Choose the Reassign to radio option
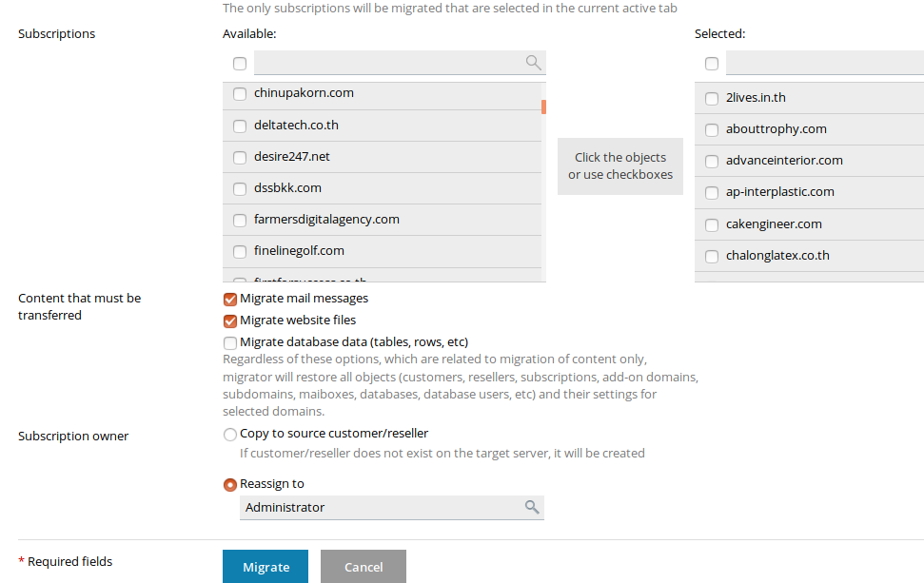Image resolution: width=924 pixels, height=583 pixels. tap(230, 484)
